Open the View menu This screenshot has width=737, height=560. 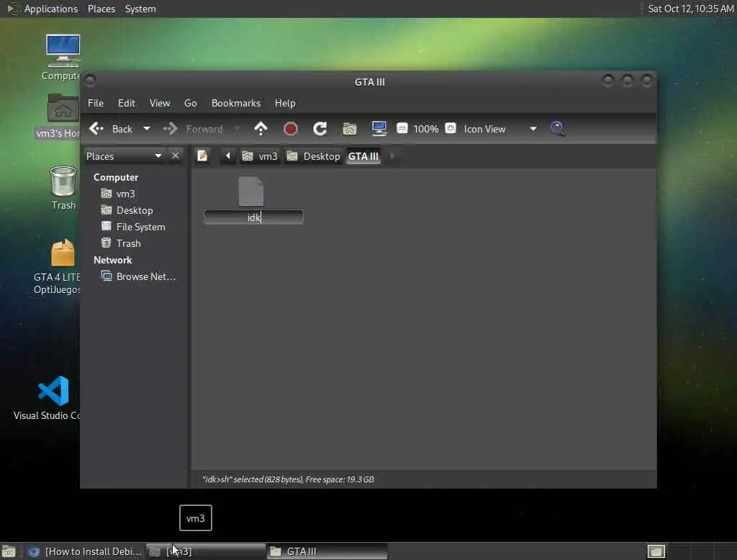(160, 103)
